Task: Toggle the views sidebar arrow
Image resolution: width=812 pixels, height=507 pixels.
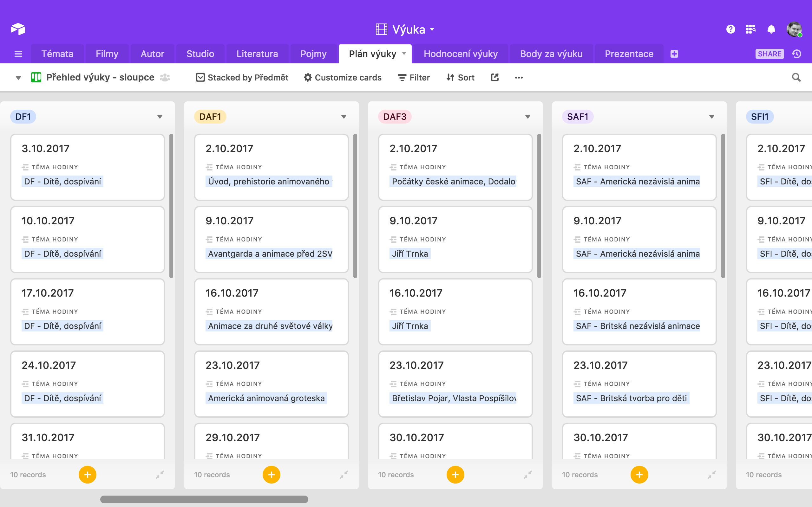Action: coord(18,78)
